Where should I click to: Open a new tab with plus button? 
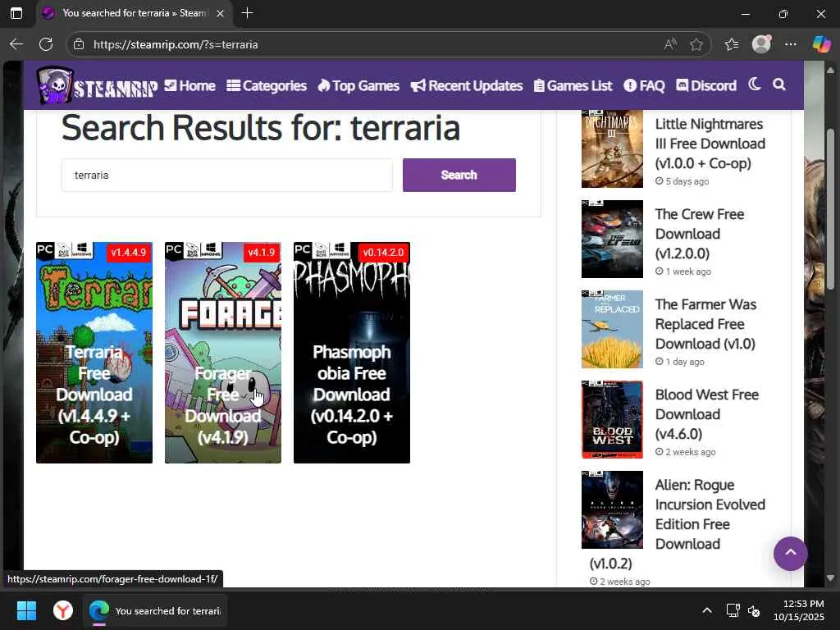[247, 13]
